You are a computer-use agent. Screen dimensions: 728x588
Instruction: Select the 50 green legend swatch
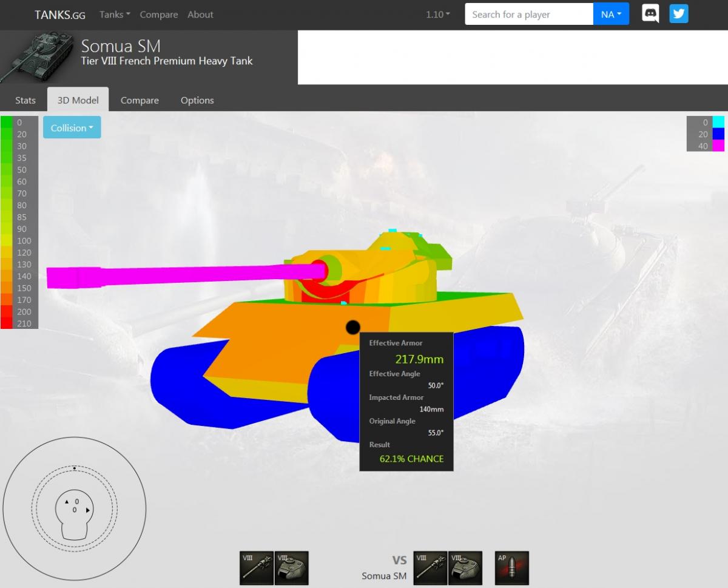tap(6, 170)
